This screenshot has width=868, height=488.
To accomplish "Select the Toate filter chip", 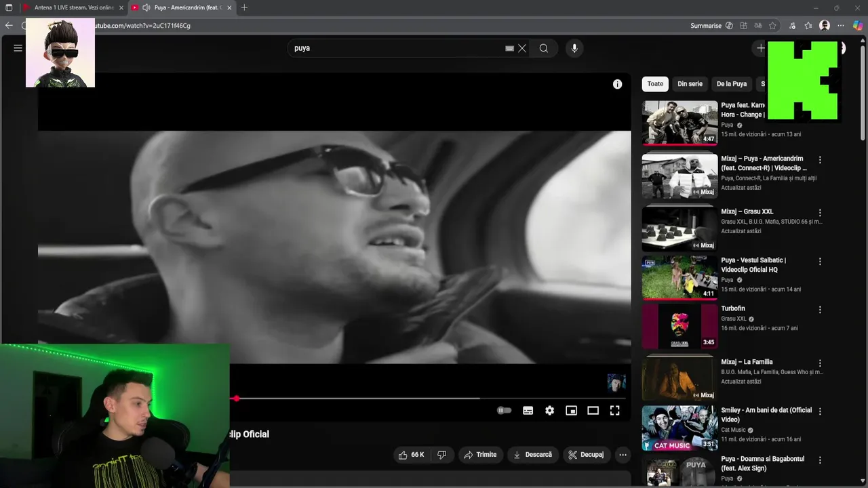I will 655,84.
